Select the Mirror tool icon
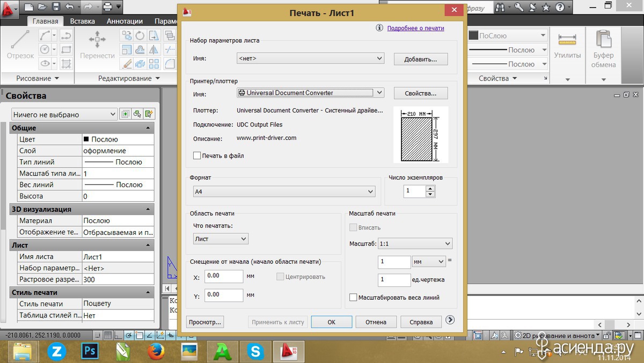 click(154, 50)
